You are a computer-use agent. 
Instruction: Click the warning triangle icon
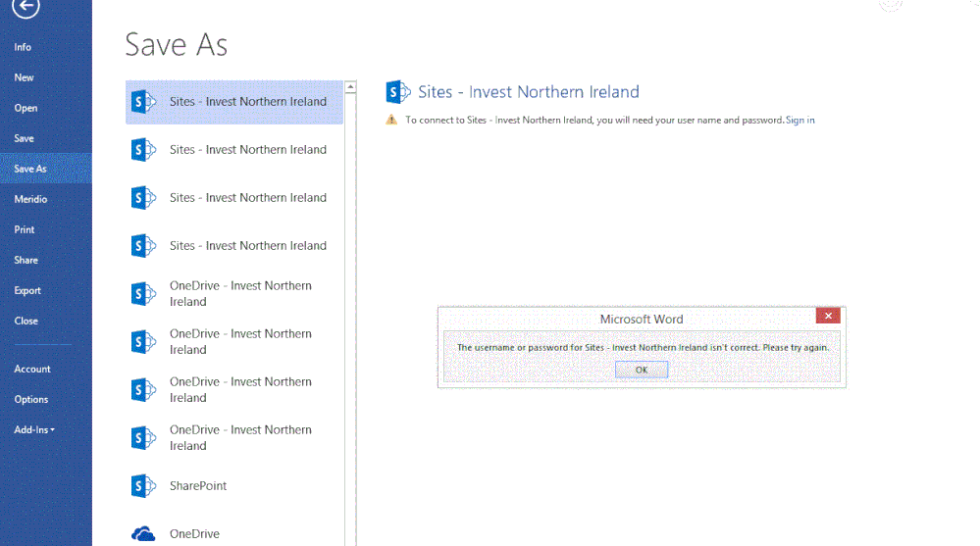click(x=391, y=120)
